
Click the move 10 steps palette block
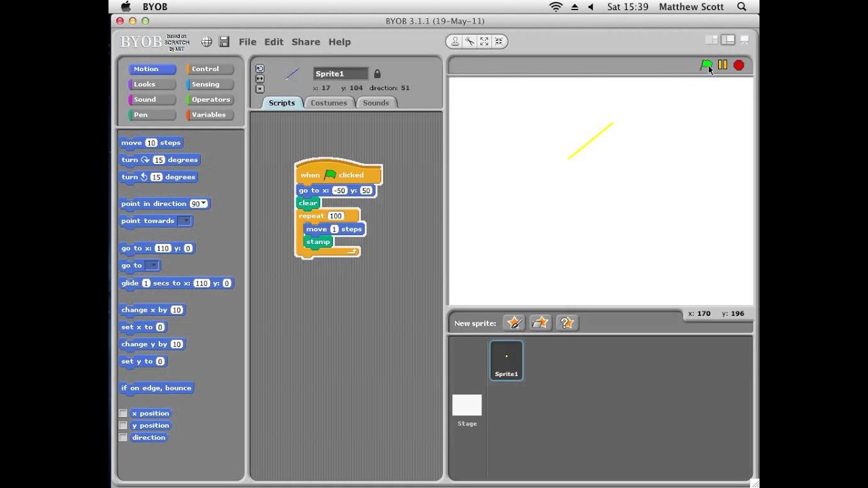click(x=151, y=143)
